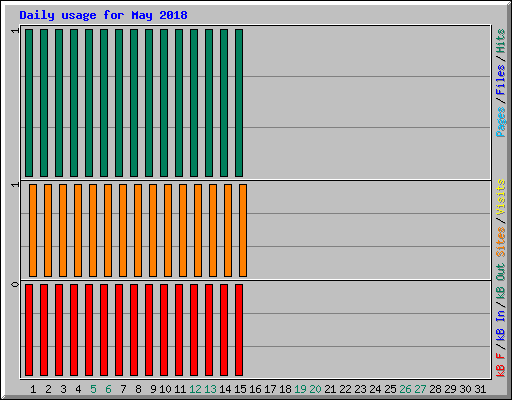Click the green weekend day label '5'
The image size is (512, 400).
[93, 389]
